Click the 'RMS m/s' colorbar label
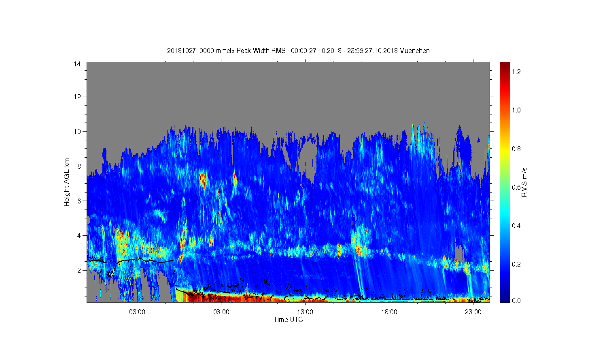607x364 pixels. 524,182
